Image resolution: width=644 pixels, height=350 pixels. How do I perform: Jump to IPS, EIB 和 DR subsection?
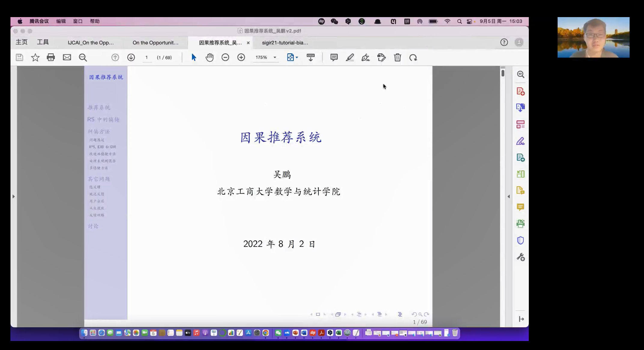click(102, 147)
